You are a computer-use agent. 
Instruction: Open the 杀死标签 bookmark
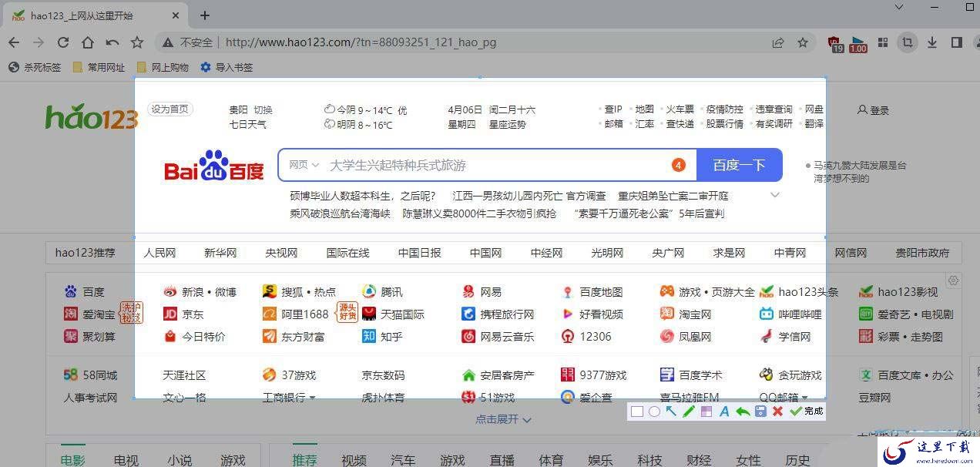tap(35, 67)
